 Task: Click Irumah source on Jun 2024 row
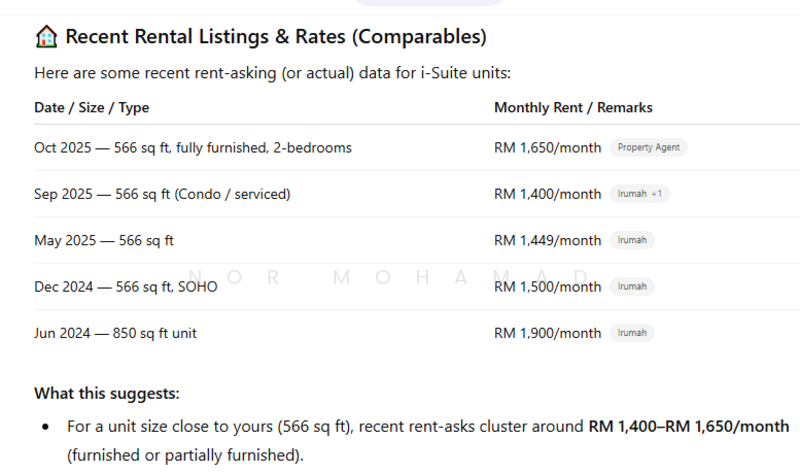(632, 333)
